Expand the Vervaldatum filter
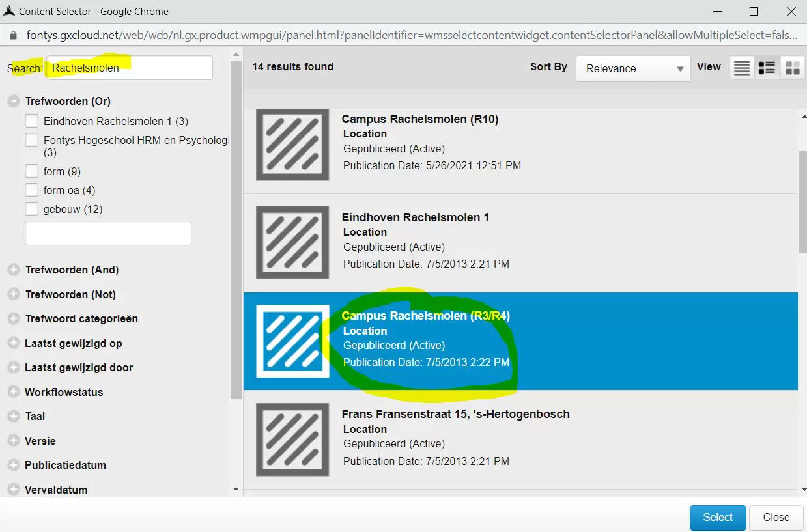Viewport: 807px width, 532px height. pyautogui.click(x=13, y=490)
